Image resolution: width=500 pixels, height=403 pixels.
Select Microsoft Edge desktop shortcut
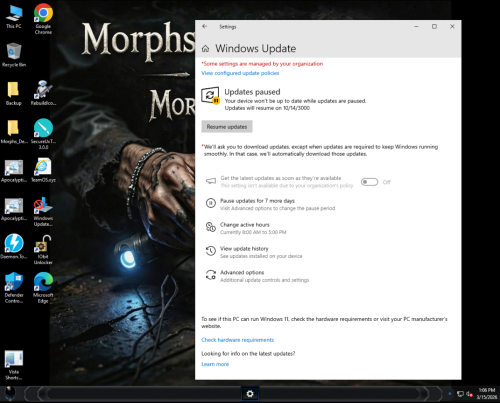click(43, 288)
